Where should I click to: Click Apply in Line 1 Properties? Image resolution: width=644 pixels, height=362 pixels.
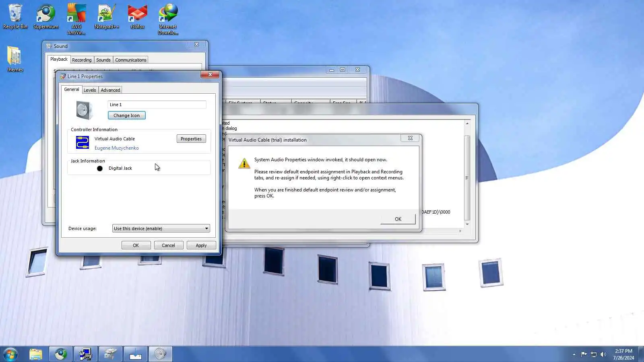pyautogui.click(x=201, y=245)
